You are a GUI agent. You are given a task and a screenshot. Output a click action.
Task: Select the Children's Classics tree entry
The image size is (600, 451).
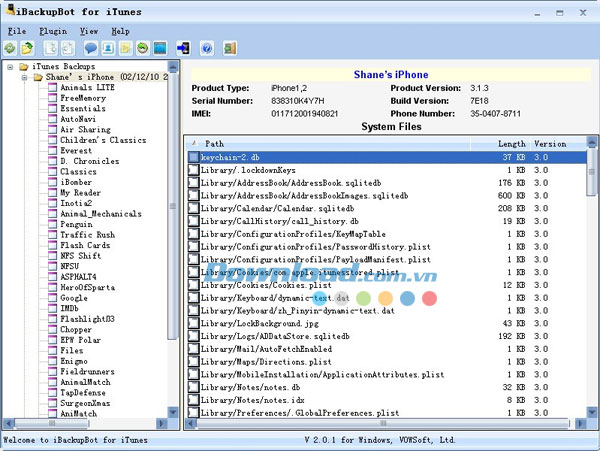(103, 140)
